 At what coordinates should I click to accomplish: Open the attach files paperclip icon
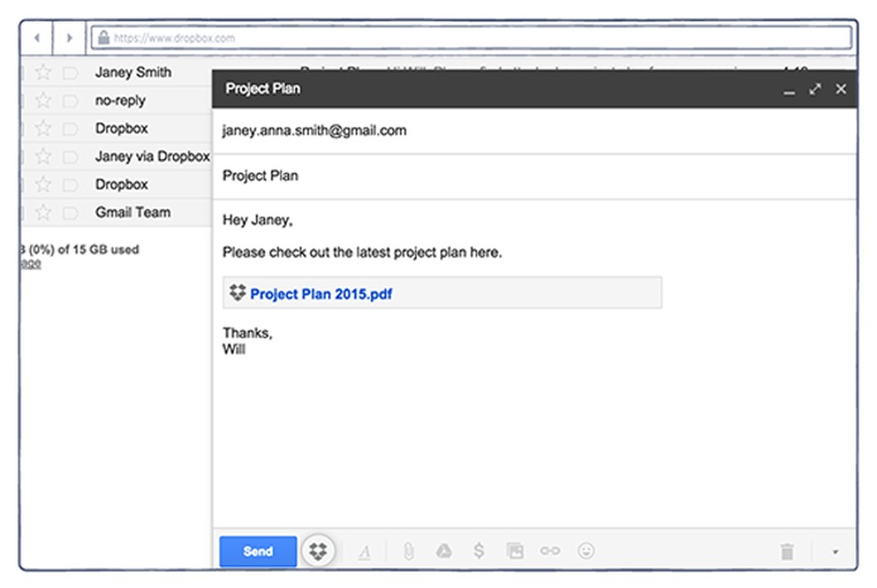tap(409, 551)
